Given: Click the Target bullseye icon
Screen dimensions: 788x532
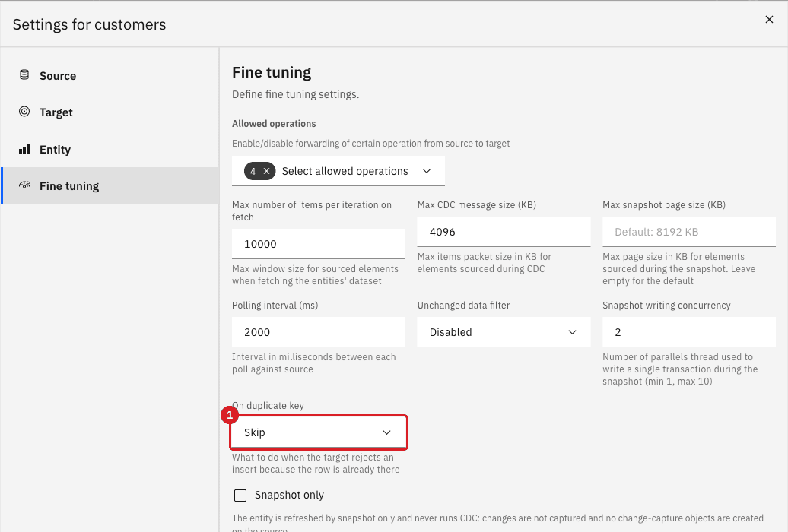Looking at the screenshot, I should [x=24, y=112].
